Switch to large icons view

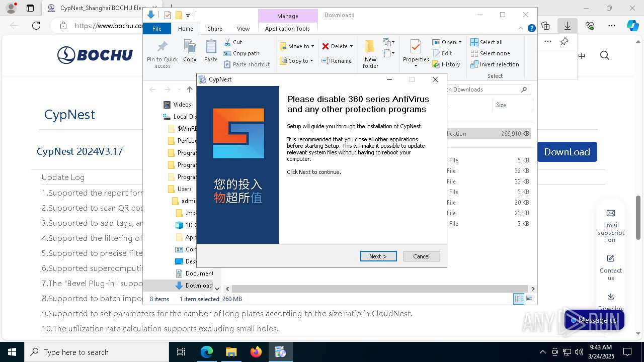[529, 299]
